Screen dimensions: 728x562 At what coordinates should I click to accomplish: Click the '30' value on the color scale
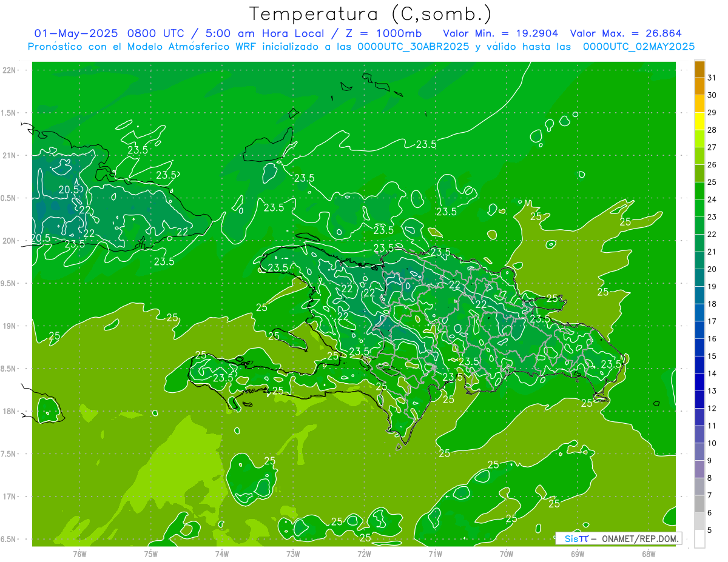(x=712, y=95)
